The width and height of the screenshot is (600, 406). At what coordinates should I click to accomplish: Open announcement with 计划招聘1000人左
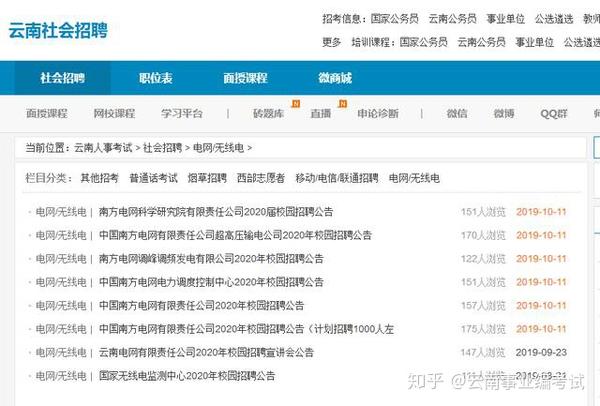pos(246,329)
